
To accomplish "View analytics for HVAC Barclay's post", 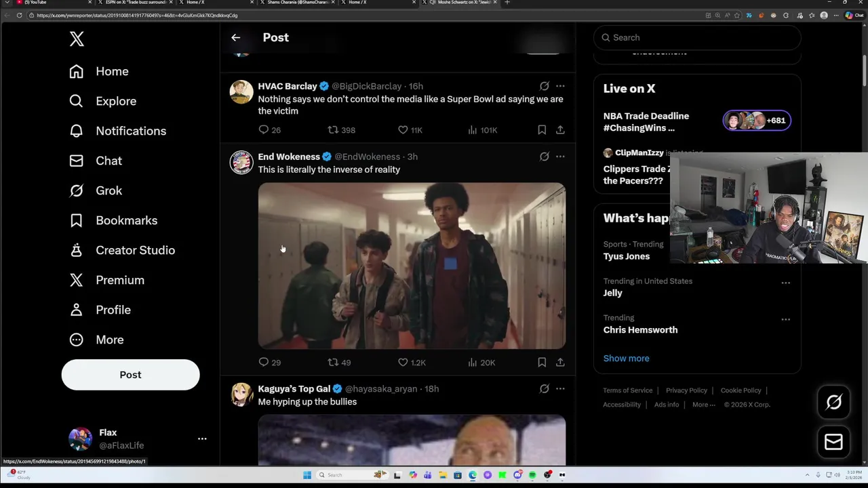I will pos(473,129).
